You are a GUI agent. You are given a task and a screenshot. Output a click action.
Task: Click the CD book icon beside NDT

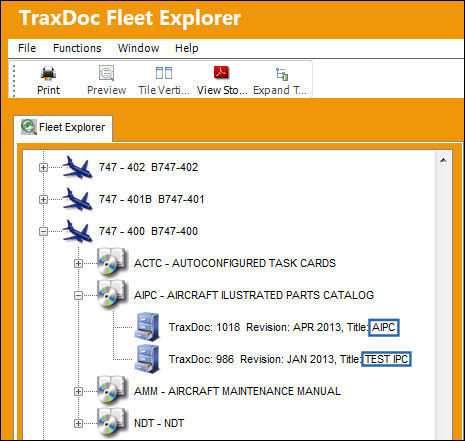[x=112, y=422]
